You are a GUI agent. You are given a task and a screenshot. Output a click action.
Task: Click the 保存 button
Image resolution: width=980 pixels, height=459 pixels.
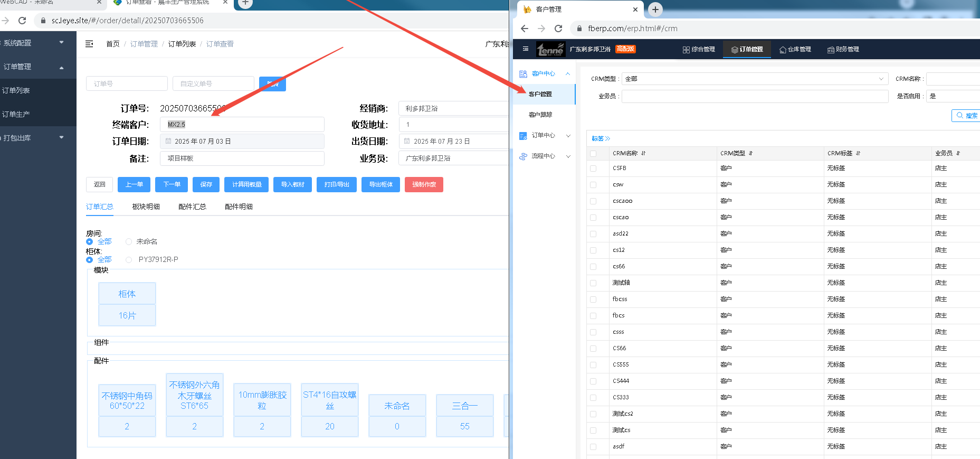coord(206,184)
